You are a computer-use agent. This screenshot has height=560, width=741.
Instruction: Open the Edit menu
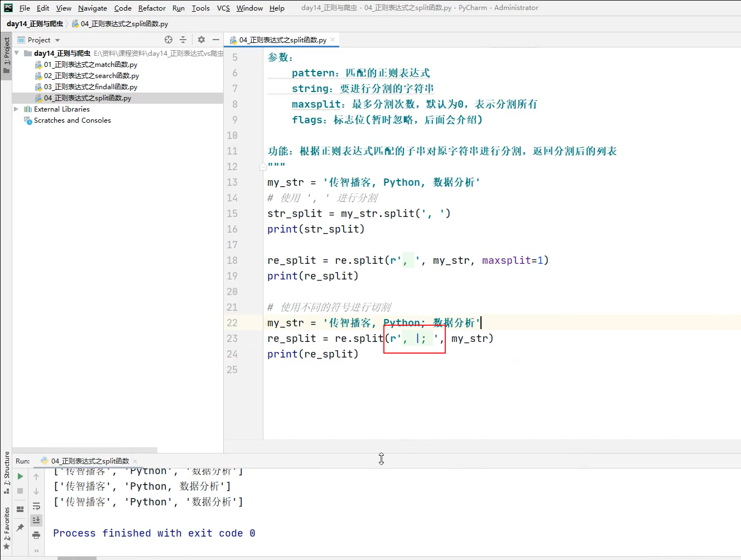tap(43, 8)
